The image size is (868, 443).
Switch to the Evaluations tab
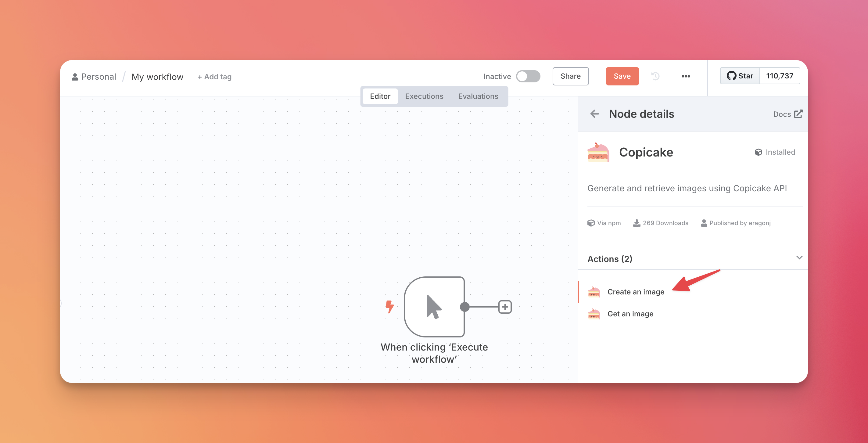(x=478, y=96)
